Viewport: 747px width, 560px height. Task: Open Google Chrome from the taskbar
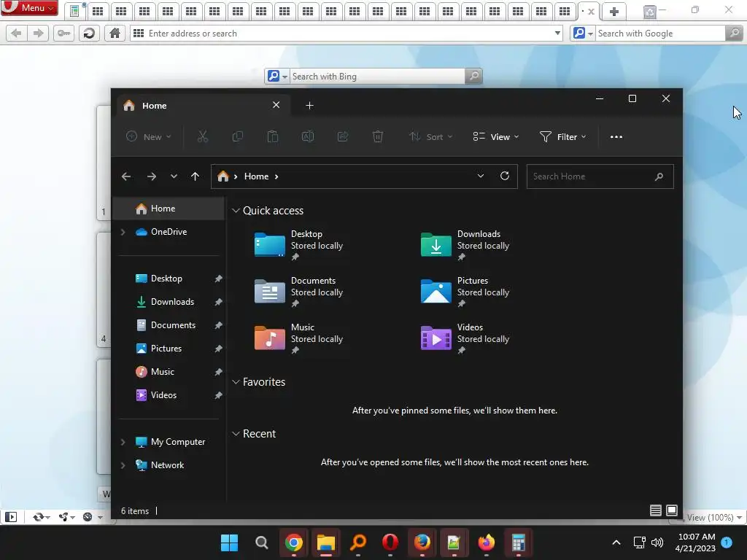coord(293,542)
